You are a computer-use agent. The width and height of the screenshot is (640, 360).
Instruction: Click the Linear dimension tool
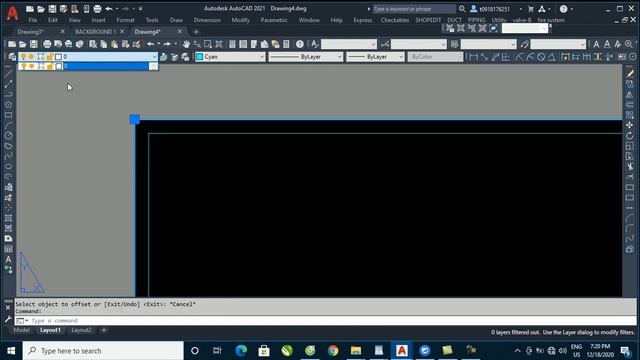(473, 57)
